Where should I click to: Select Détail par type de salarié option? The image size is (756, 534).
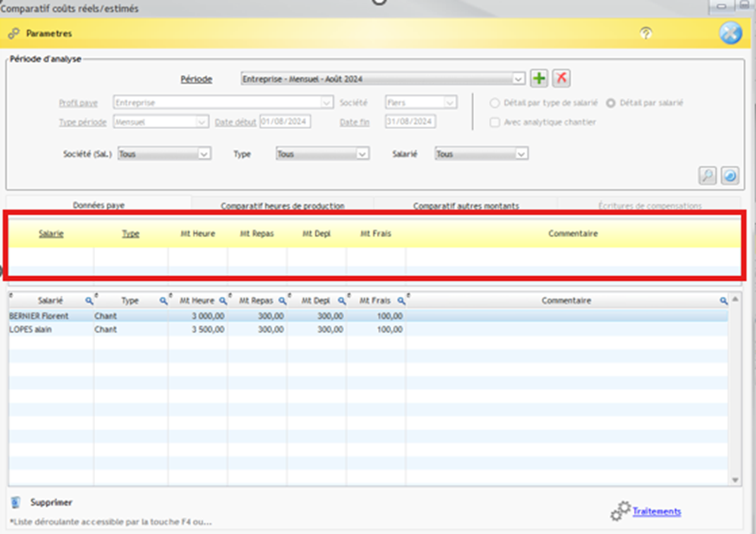[495, 103]
